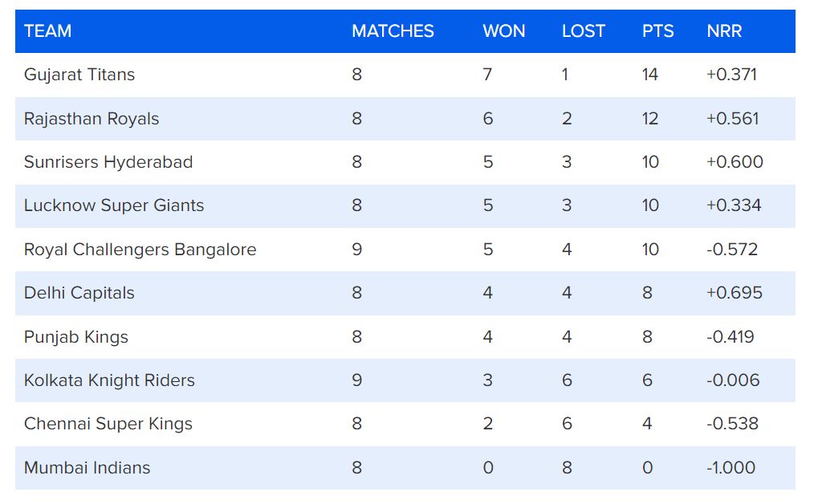
Task: Click the MATCHES column header
Action: click(x=393, y=31)
